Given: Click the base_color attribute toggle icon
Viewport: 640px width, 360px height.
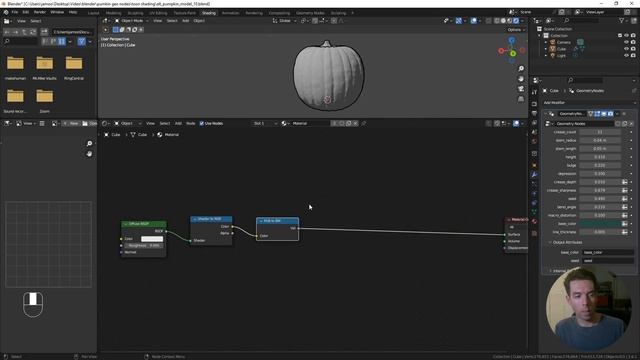Looking at the screenshot, I should tap(624, 224).
